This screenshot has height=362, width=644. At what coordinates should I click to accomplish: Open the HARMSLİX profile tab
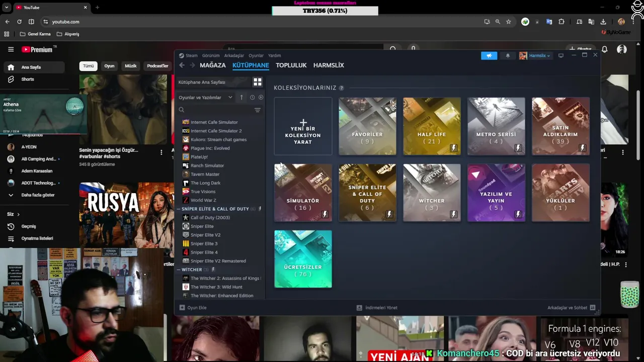329,65
